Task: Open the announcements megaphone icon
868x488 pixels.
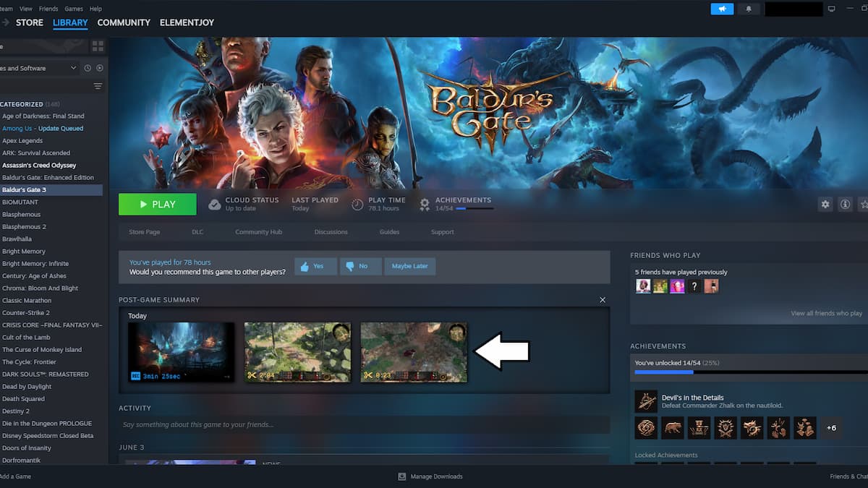Action: point(722,8)
